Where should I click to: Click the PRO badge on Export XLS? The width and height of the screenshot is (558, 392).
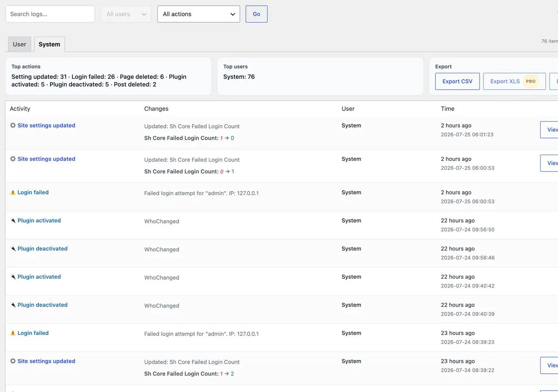[531, 81]
